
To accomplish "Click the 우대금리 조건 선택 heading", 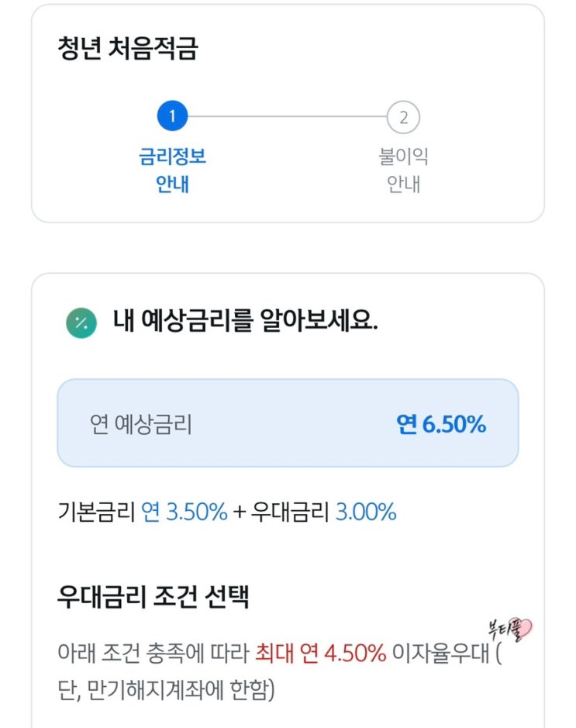I will pyautogui.click(x=153, y=597).
